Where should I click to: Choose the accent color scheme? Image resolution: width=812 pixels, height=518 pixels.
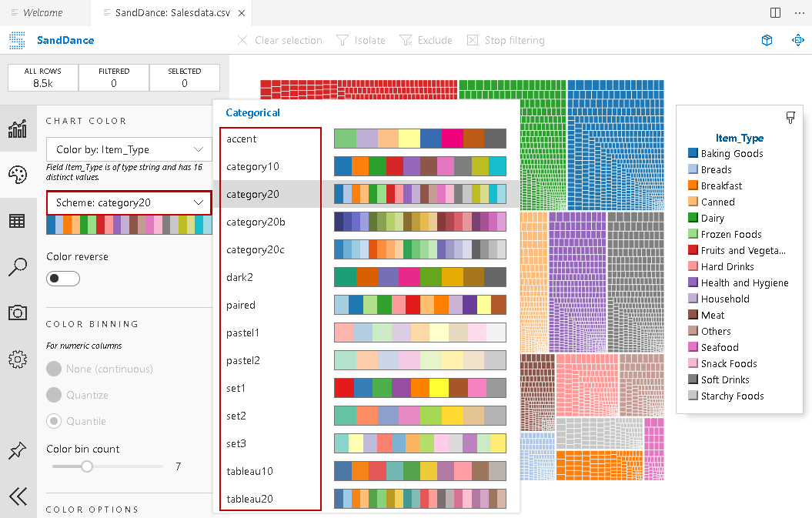pyautogui.click(x=366, y=139)
